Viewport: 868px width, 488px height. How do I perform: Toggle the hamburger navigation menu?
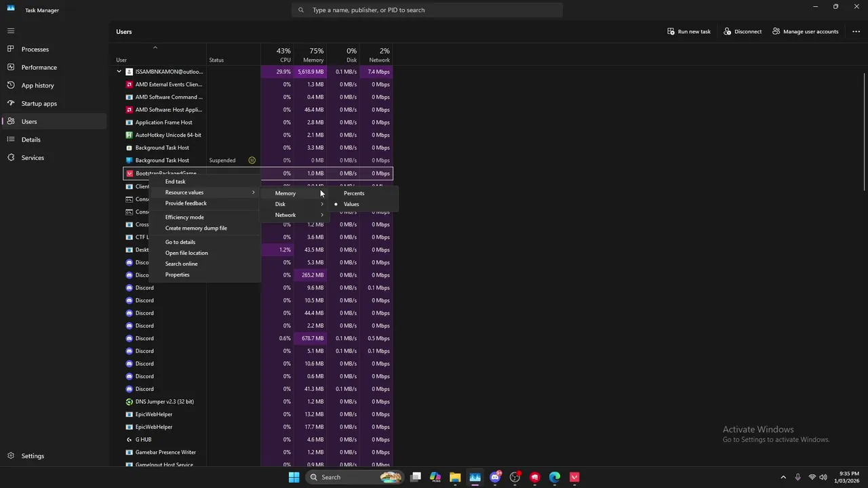(x=11, y=30)
